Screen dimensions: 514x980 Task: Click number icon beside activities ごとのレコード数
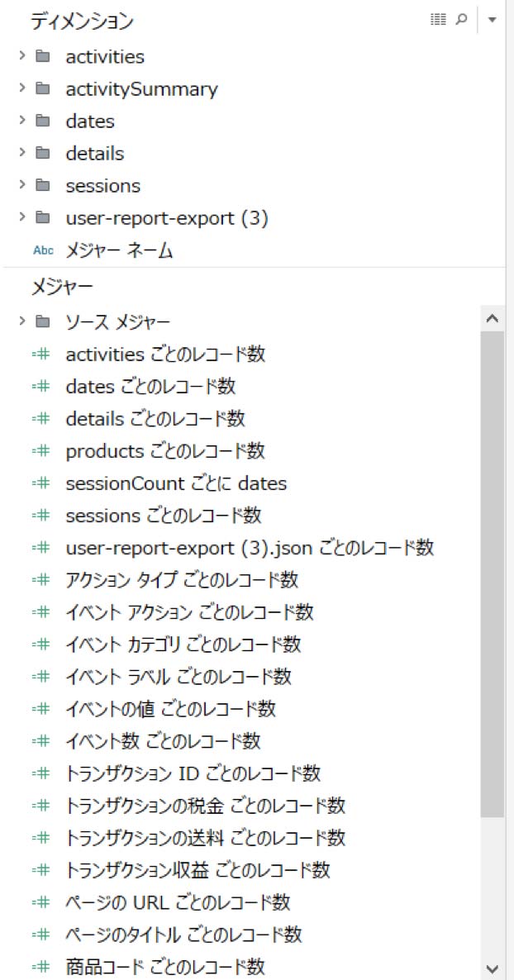40,354
